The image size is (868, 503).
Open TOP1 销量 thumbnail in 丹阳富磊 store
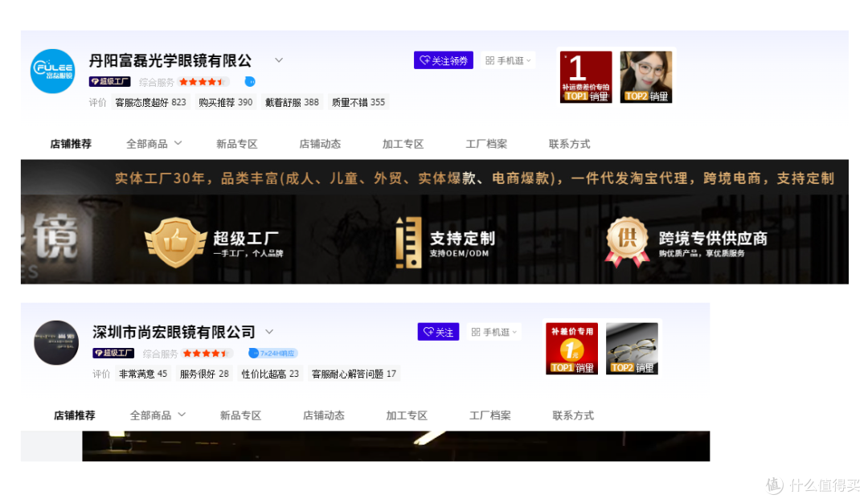586,77
